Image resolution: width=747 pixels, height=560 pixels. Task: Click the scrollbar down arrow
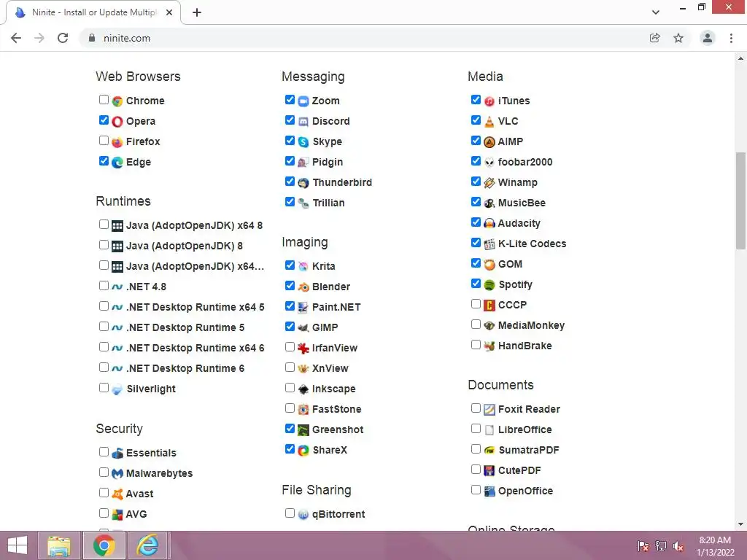(740, 524)
